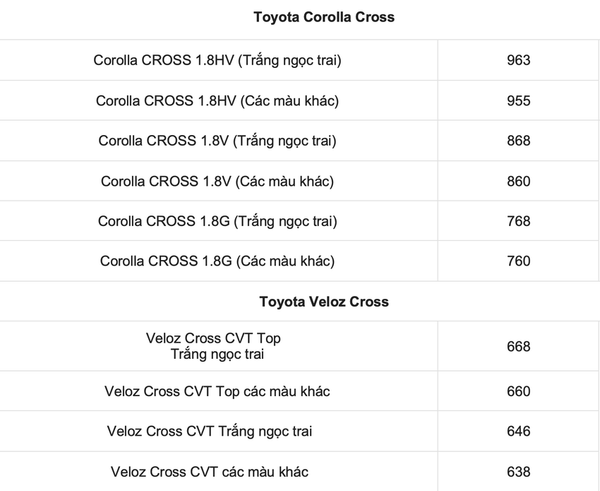The height and width of the screenshot is (491, 600).
Task: Click the 868 price cell
Action: pos(518,141)
